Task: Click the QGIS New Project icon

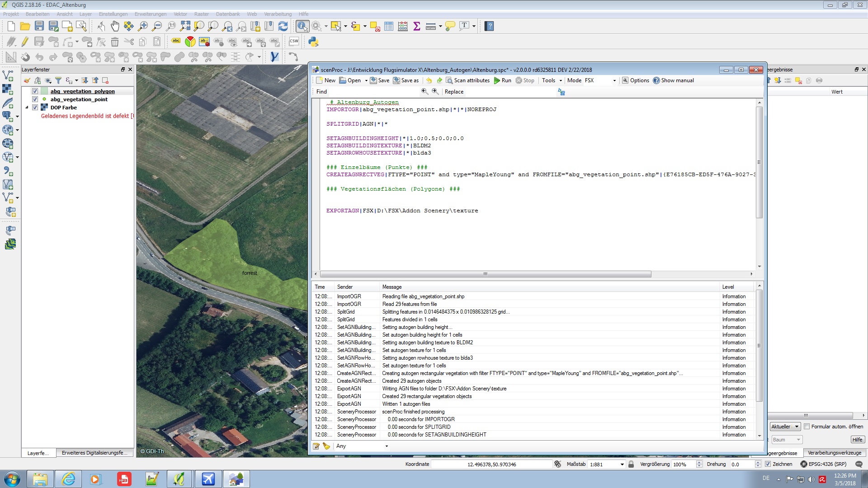Action: 11,26
